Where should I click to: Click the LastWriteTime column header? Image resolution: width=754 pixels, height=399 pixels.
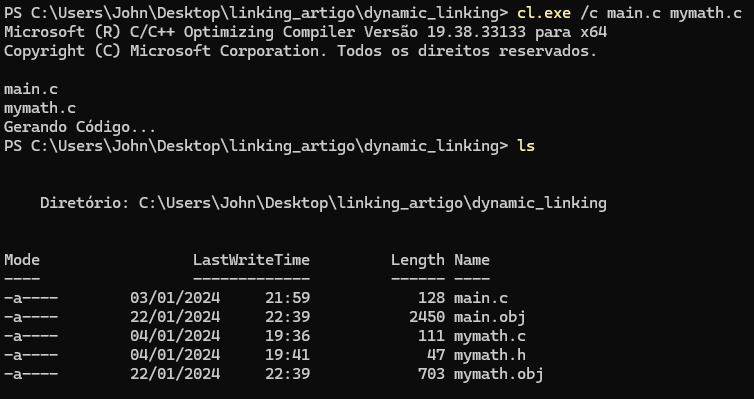coord(251,260)
